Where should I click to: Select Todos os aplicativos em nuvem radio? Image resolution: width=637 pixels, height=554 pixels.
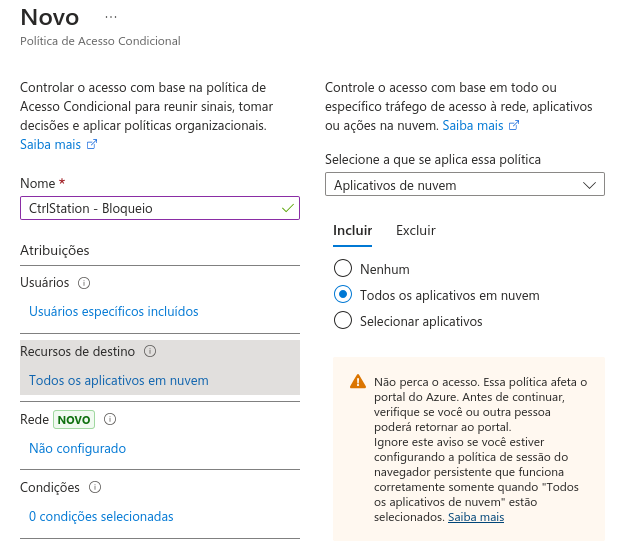[343, 295]
